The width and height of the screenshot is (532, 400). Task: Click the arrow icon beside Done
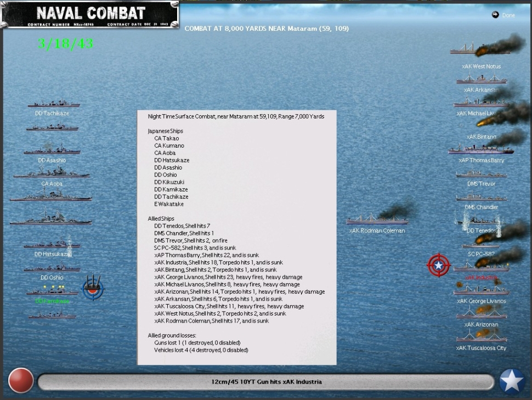[x=495, y=15]
